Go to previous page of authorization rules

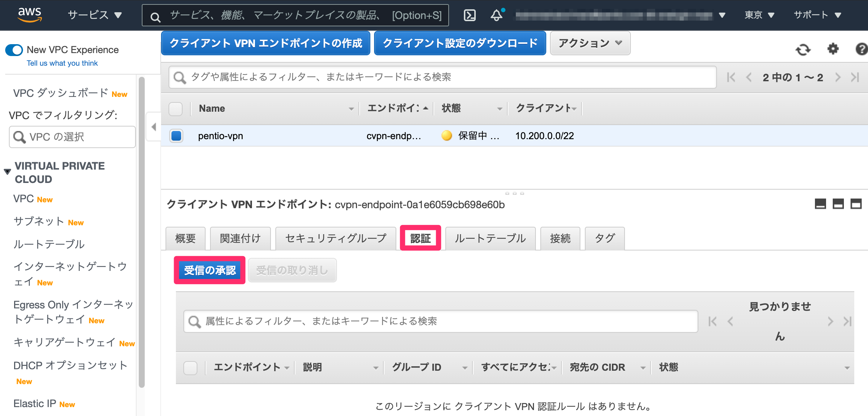(x=730, y=321)
